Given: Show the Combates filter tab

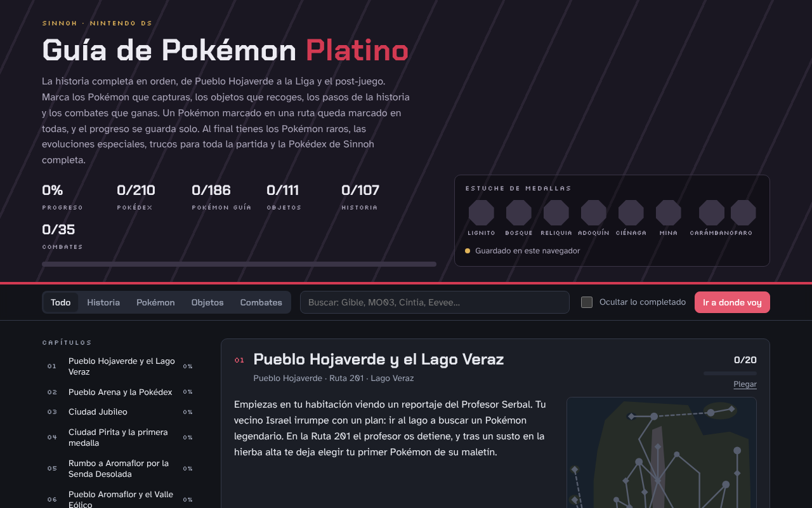Looking at the screenshot, I should click(261, 302).
